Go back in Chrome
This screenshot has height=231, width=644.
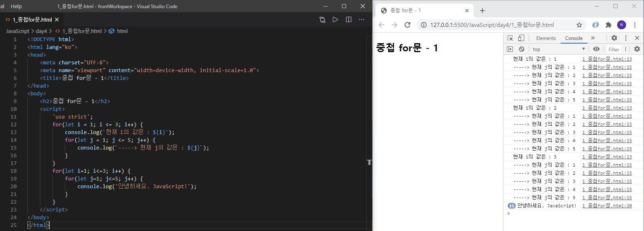pyautogui.click(x=381, y=25)
